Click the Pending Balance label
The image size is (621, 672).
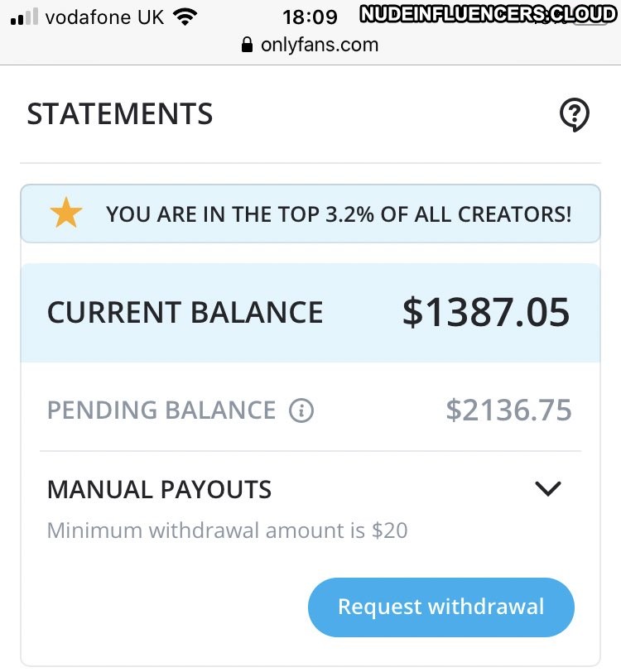161,410
